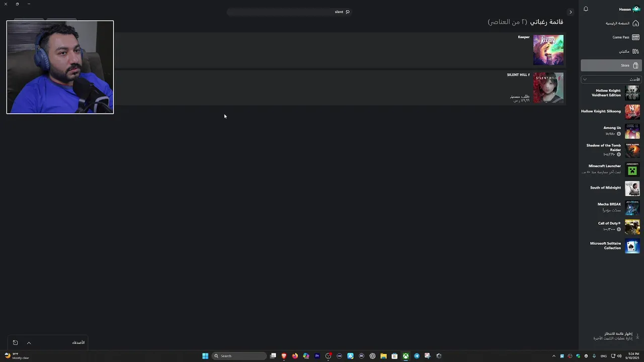Click the pre-order label (طلب مسبق)
This screenshot has height=362, width=644.
click(x=520, y=96)
